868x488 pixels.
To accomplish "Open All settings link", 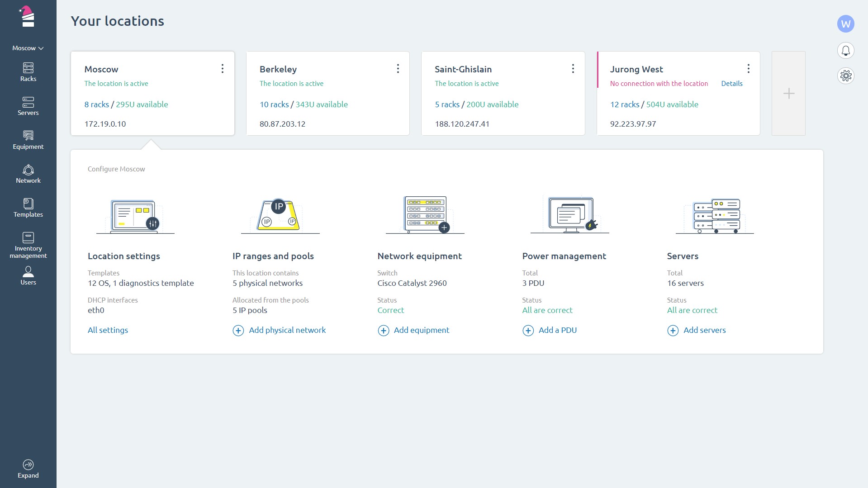I will [108, 330].
